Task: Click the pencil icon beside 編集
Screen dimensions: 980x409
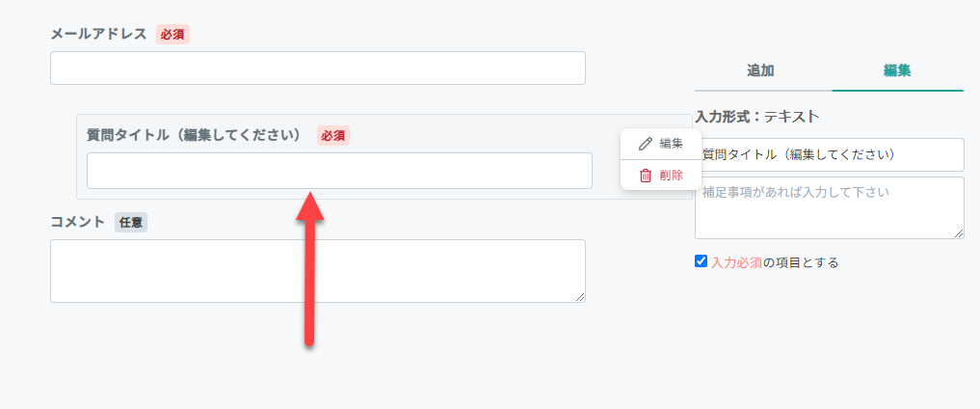Action: pos(646,144)
